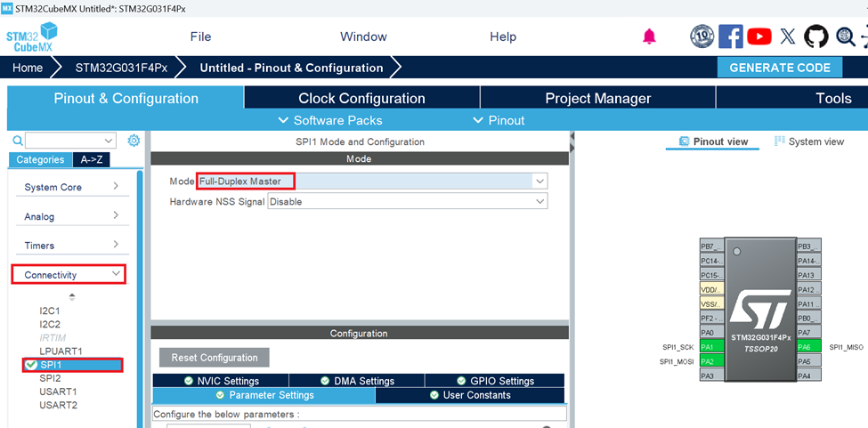Click the green PA2 pin on chip
Screen dimensions: 868x428
[x=712, y=361]
